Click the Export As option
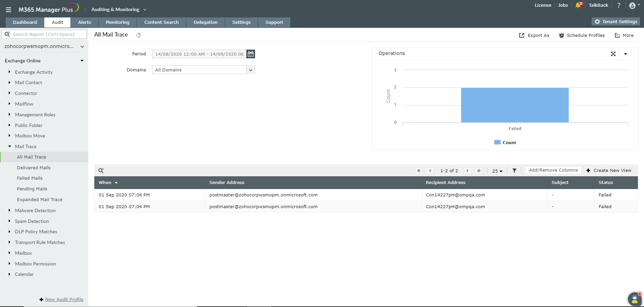 (534, 36)
